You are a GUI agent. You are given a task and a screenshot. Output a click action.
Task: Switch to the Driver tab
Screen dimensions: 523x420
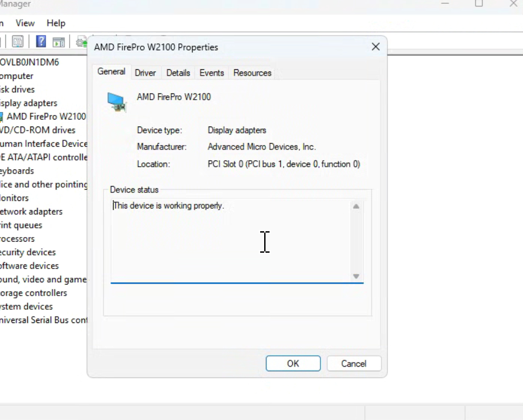145,73
